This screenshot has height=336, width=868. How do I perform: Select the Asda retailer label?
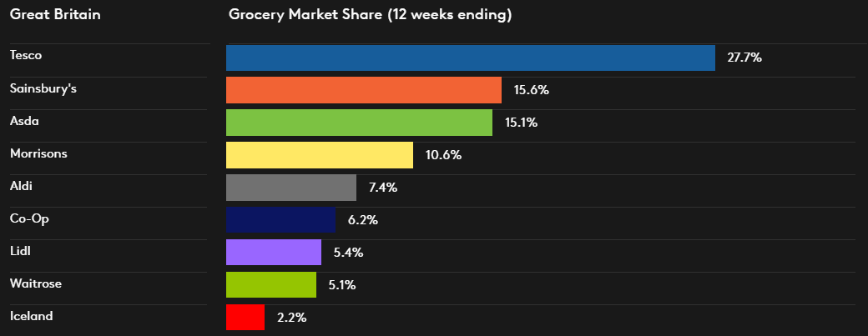24,121
